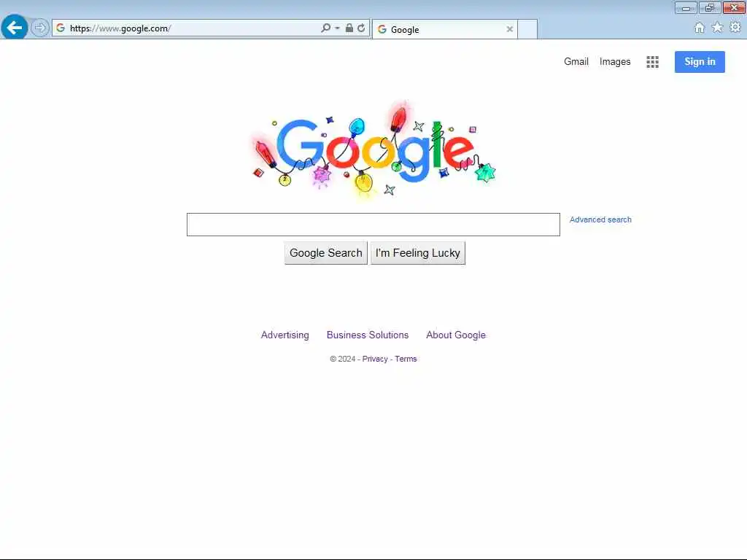The width and height of the screenshot is (747, 560).
Task: Open the address bar dropdown arrow
Action: point(337,28)
